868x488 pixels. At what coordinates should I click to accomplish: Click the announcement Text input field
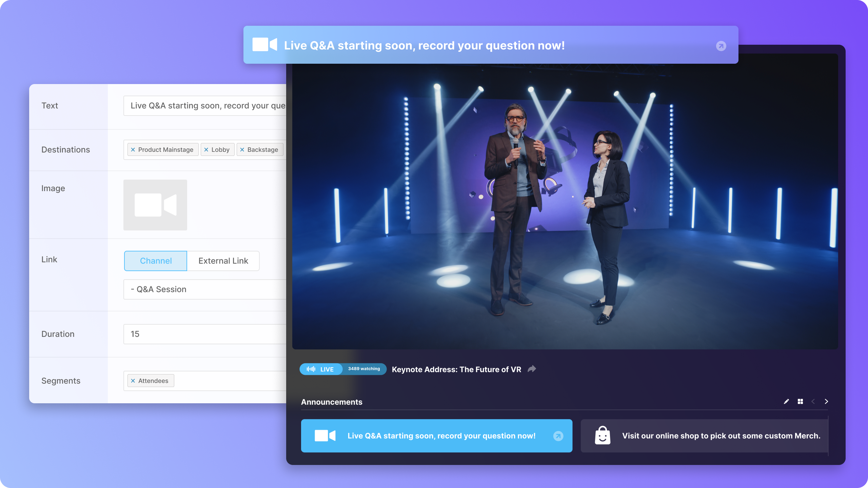click(205, 106)
